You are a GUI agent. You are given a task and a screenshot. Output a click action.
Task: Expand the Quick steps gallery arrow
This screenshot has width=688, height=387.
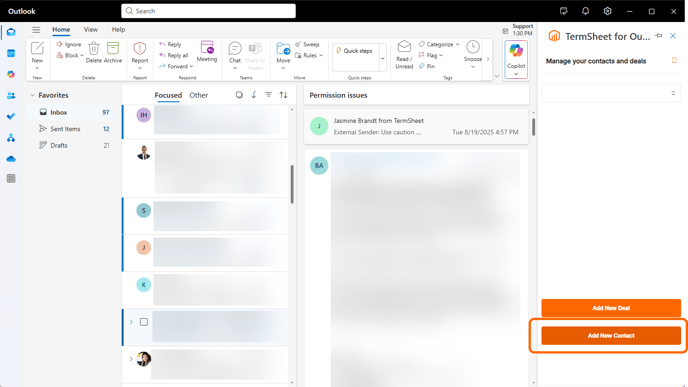(383, 58)
